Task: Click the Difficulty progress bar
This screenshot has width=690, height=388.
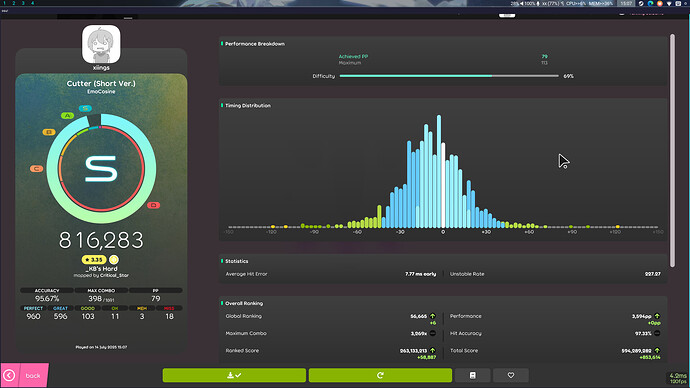Action: [449, 76]
